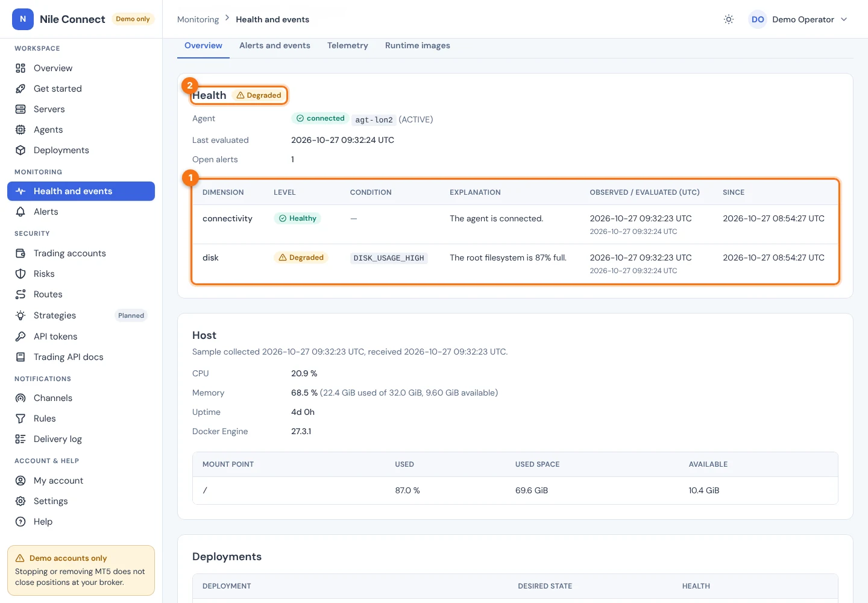The image size is (868, 603).
Task: Open the Trading accounts wallet icon
Action: coord(20,253)
